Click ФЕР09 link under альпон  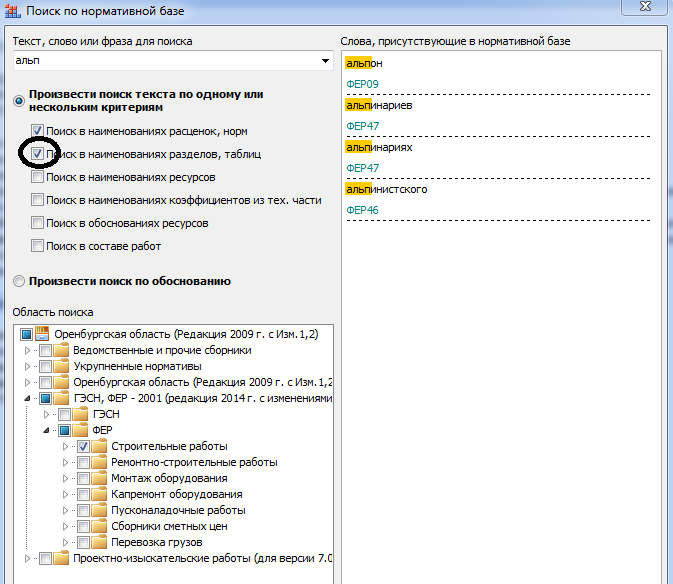click(362, 84)
